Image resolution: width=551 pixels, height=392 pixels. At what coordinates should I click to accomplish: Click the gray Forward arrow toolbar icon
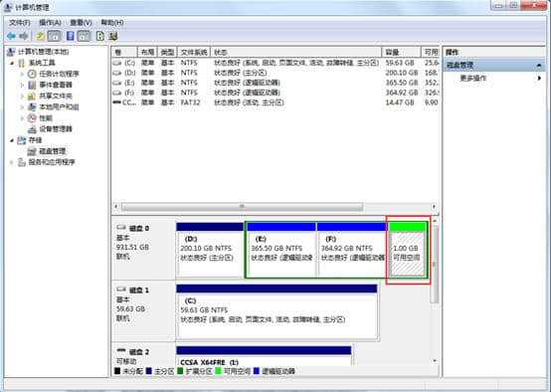[x=24, y=36]
